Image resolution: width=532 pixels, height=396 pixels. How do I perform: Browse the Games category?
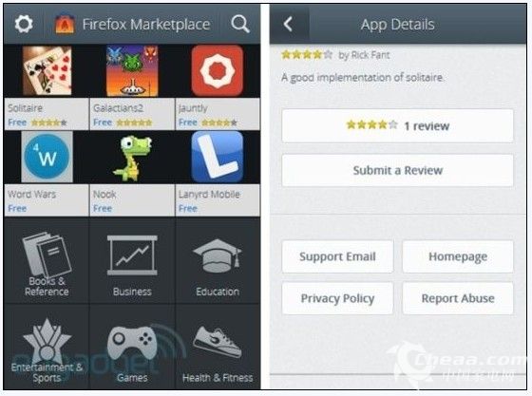click(x=132, y=347)
